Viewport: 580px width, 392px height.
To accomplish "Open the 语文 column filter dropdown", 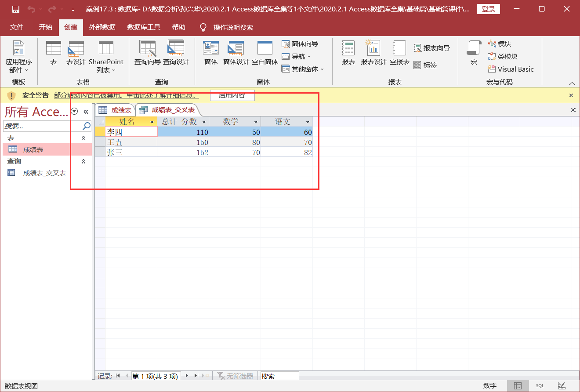I will click(x=308, y=122).
